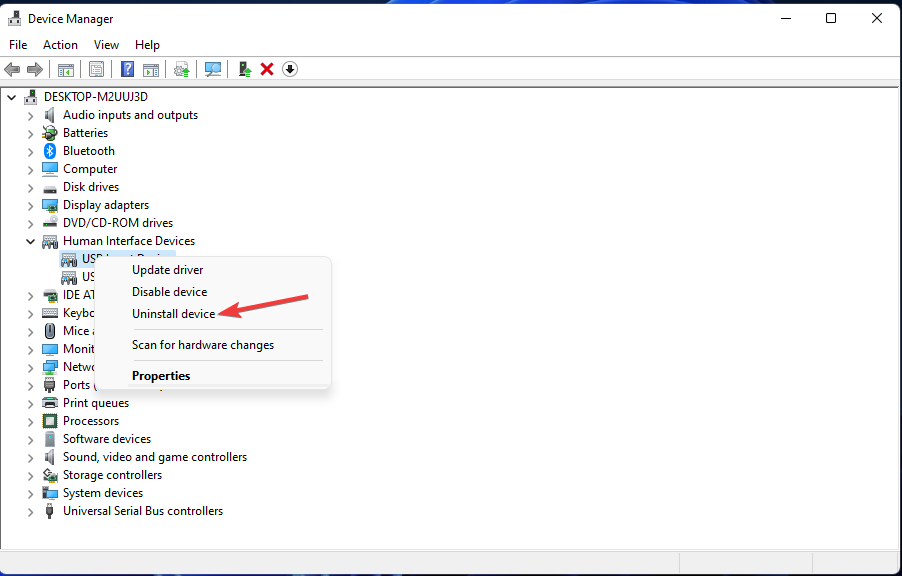Expand Universal Serial Bus controllers

point(30,510)
